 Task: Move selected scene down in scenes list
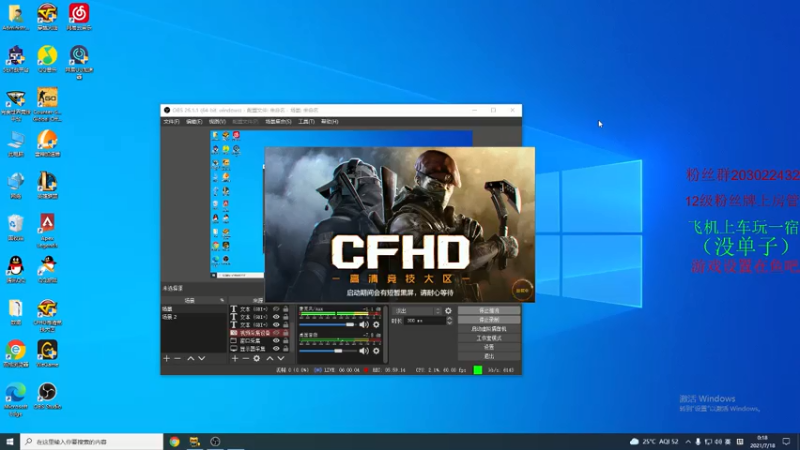202,359
